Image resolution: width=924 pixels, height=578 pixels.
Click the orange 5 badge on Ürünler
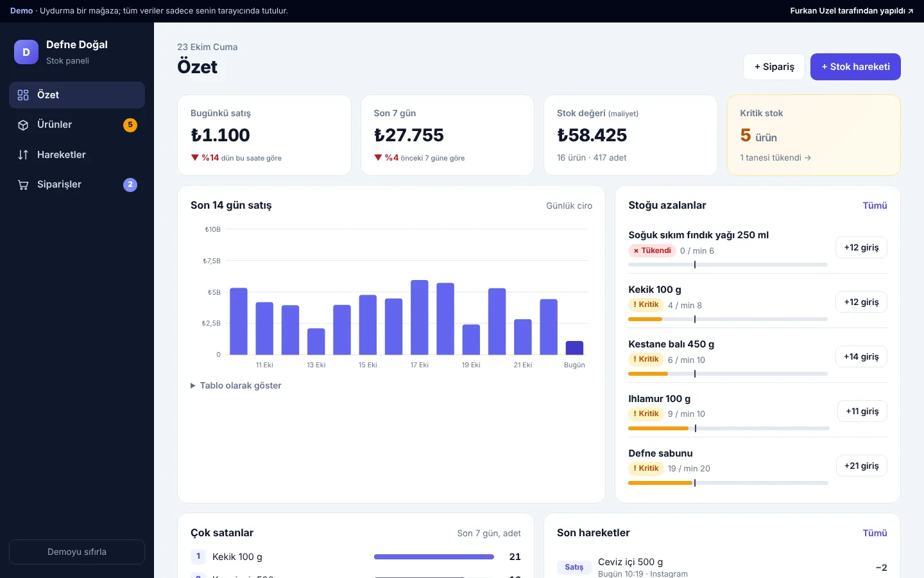pyautogui.click(x=130, y=125)
